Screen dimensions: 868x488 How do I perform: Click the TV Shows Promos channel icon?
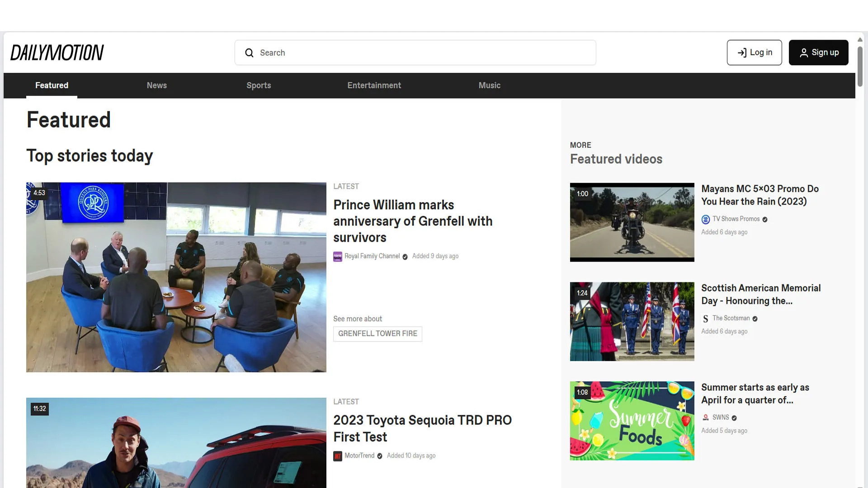point(706,219)
